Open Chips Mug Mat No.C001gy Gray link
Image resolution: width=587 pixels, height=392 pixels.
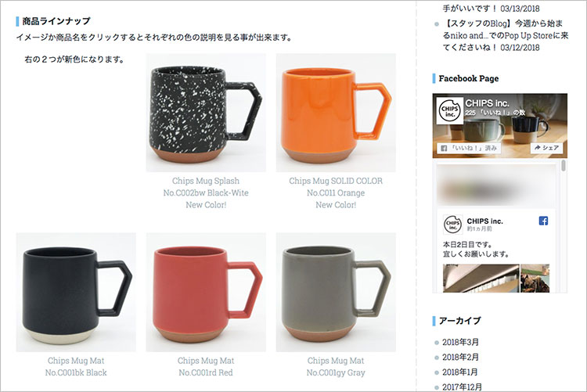click(x=336, y=366)
